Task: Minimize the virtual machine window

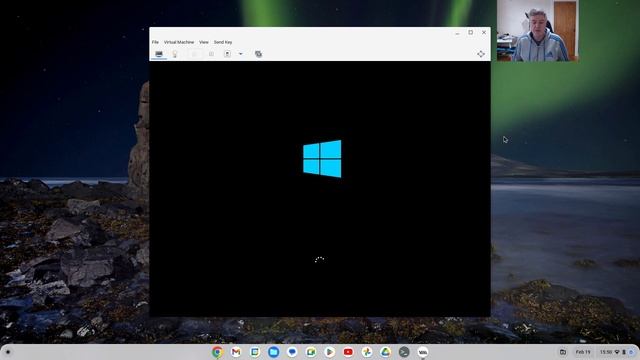Action: [457, 33]
